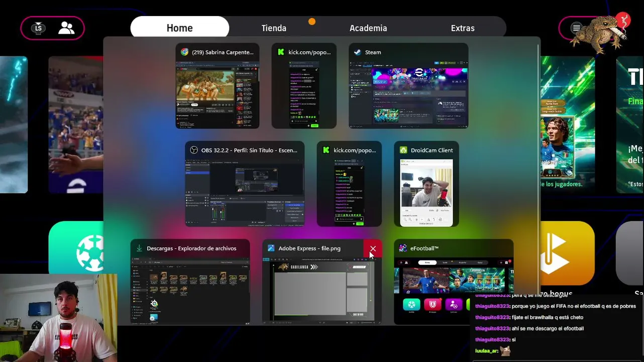The image size is (644, 362).
Task: Click chat message "fíjate el brawlhalla q está cheto"
Action: tap(547, 317)
